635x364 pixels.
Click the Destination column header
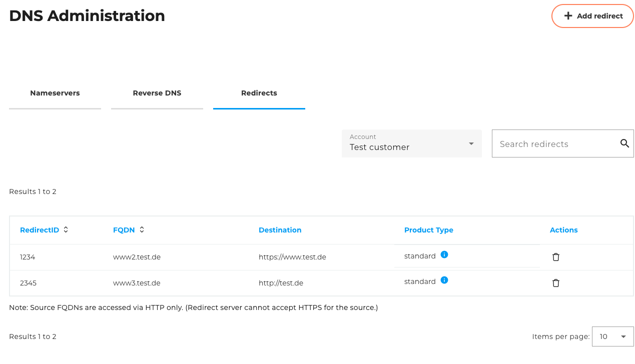point(280,229)
